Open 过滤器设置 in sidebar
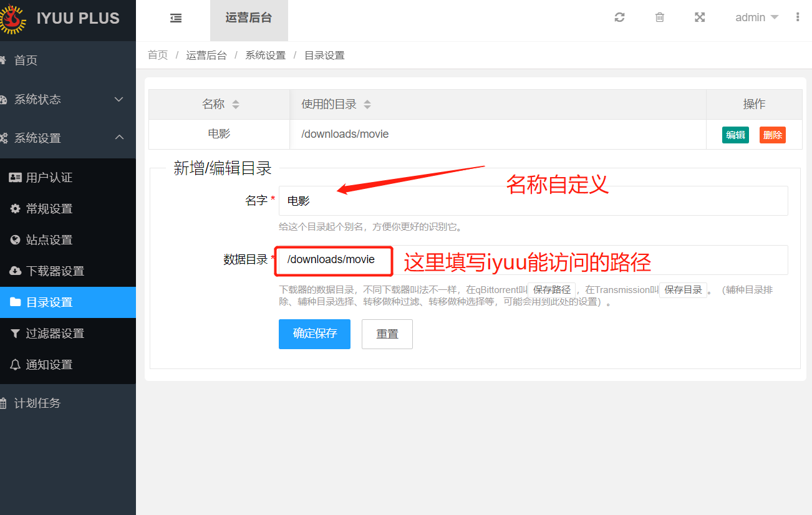The height and width of the screenshot is (515, 812). point(68,334)
